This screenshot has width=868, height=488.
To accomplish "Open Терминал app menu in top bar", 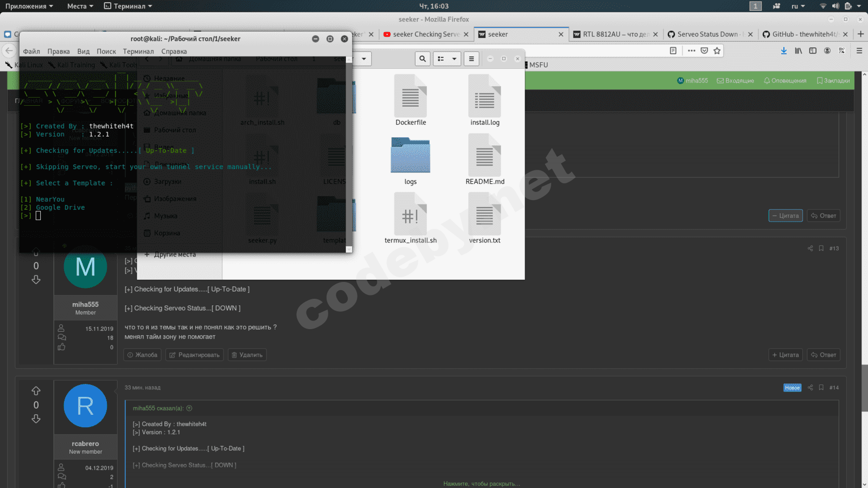I will click(128, 6).
